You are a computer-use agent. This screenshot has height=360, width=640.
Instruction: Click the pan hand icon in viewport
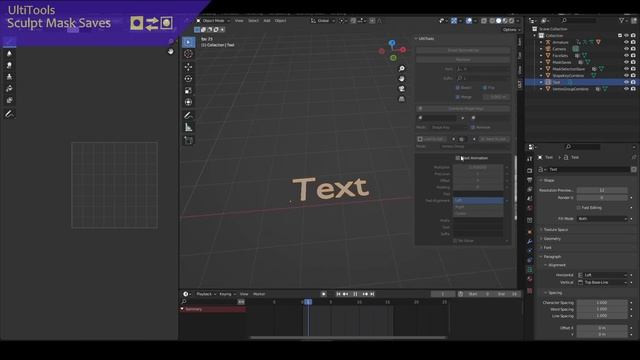[x=402, y=78]
